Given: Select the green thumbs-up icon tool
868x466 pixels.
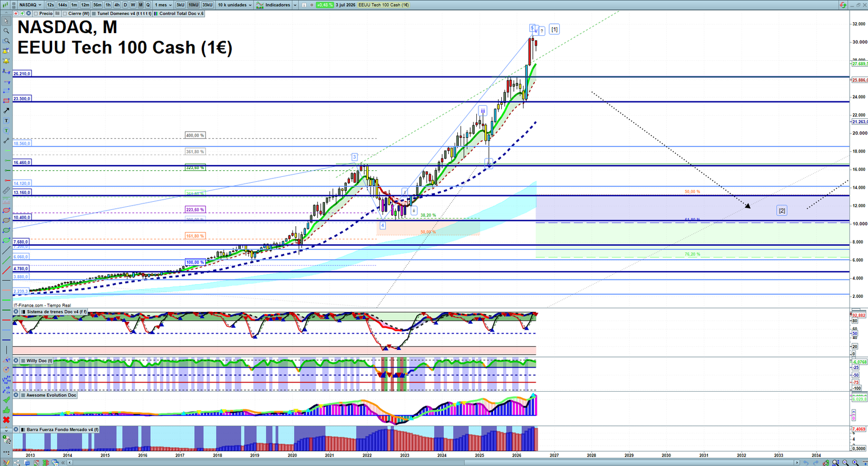Looking at the screenshot, I should [x=7, y=410].
